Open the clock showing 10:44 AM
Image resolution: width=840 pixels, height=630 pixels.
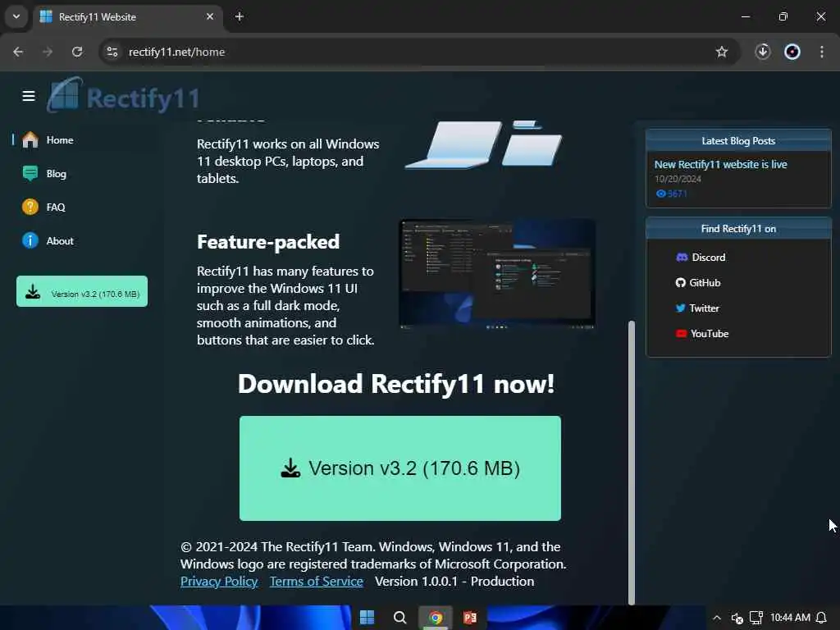click(790, 618)
